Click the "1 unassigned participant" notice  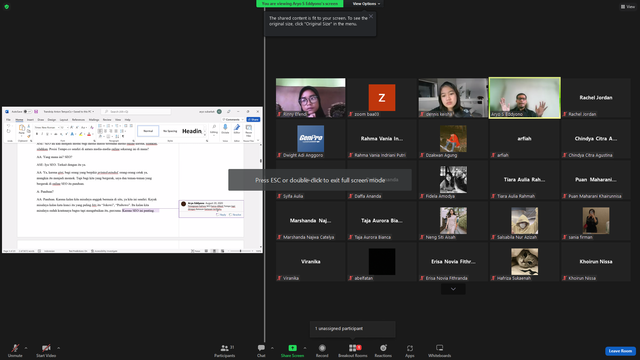click(353, 329)
